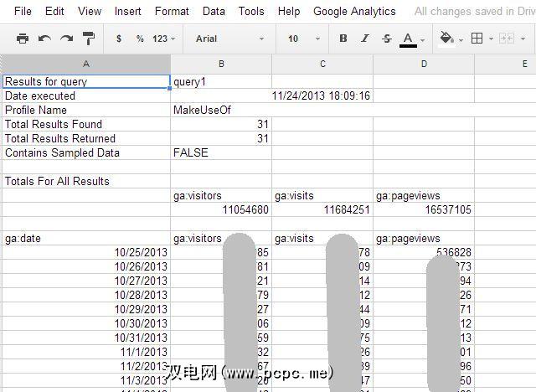The width and height of the screenshot is (536, 392).
Task: Open the Google Analytics menu
Action: pos(354,11)
